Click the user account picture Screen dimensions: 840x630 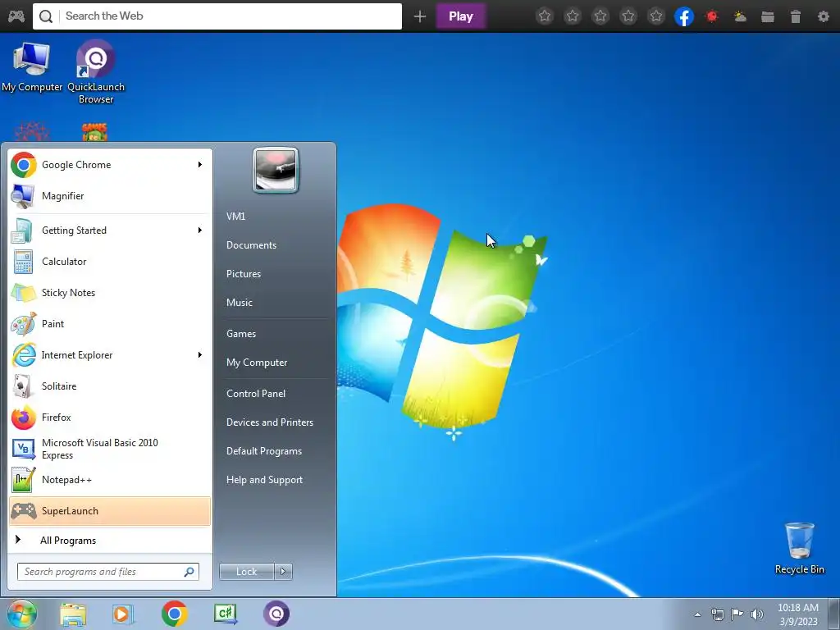coord(276,170)
